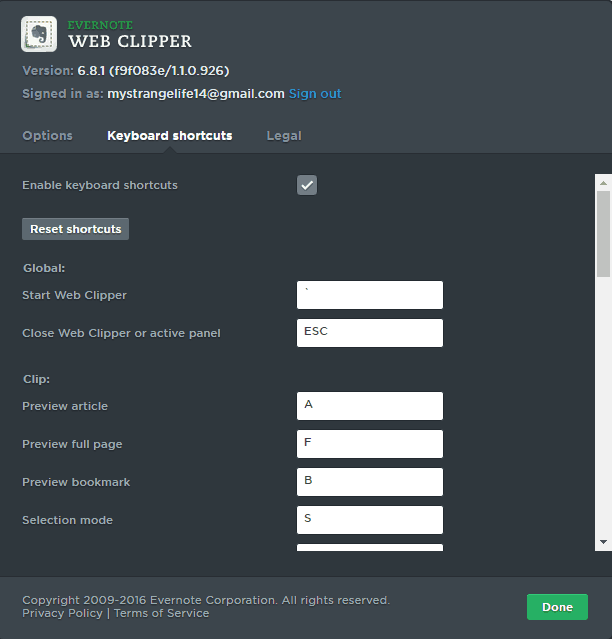Click the Sign out link

pyautogui.click(x=315, y=94)
